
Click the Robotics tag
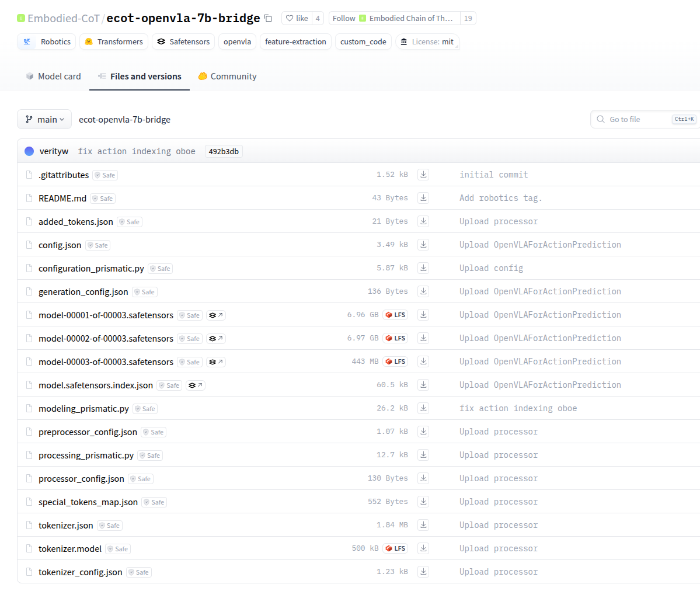pos(47,41)
